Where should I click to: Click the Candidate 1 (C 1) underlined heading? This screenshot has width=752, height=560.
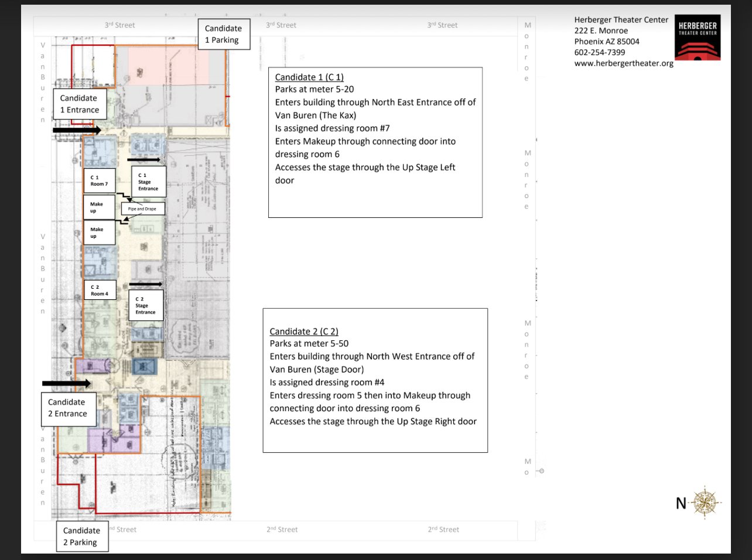309,77
